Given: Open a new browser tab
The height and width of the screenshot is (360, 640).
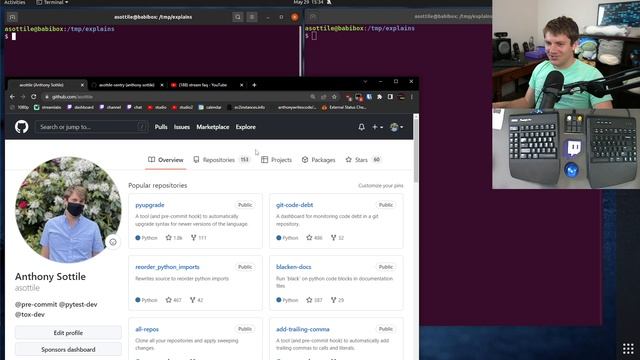Looking at the screenshot, I should (x=254, y=85).
